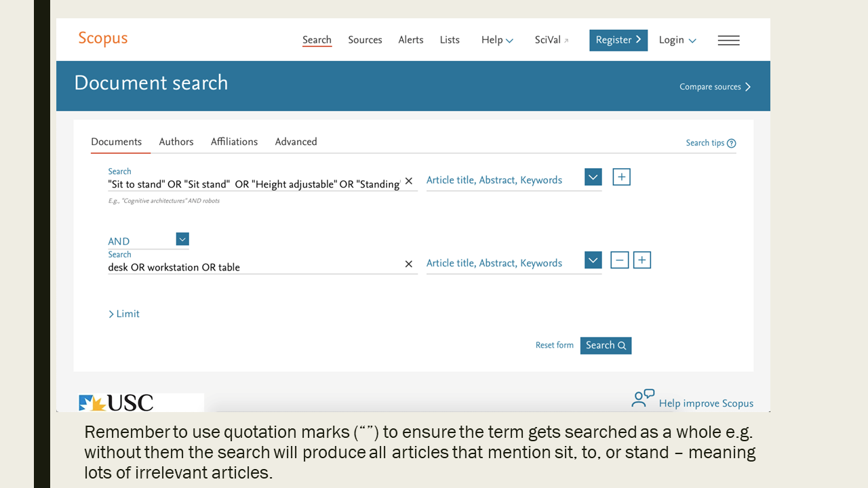Click the 'Article title, Abstract, Keywords' text in second row
The width and height of the screenshot is (868, 488).
click(494, 263)
